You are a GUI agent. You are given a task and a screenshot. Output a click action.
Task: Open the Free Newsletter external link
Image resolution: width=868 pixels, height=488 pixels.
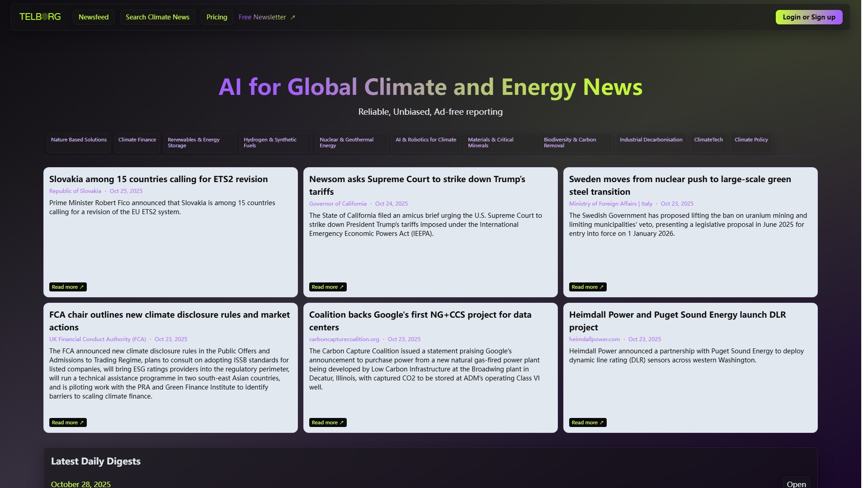(267, 17)
